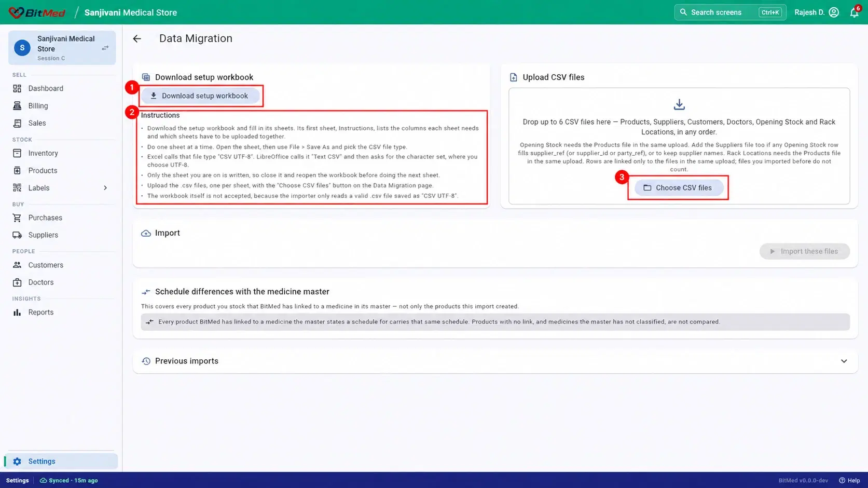
Task: Open the notifications bell
Action: click(854, 12)
